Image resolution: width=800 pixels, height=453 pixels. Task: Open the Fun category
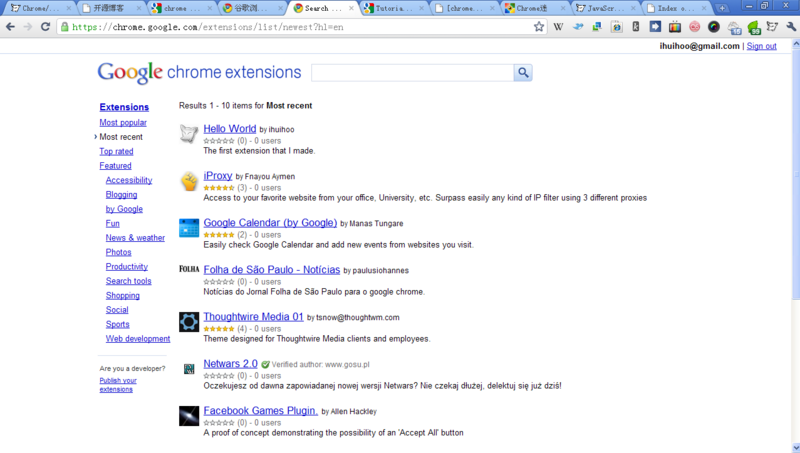pyautogui.click(x=112, y=223)
